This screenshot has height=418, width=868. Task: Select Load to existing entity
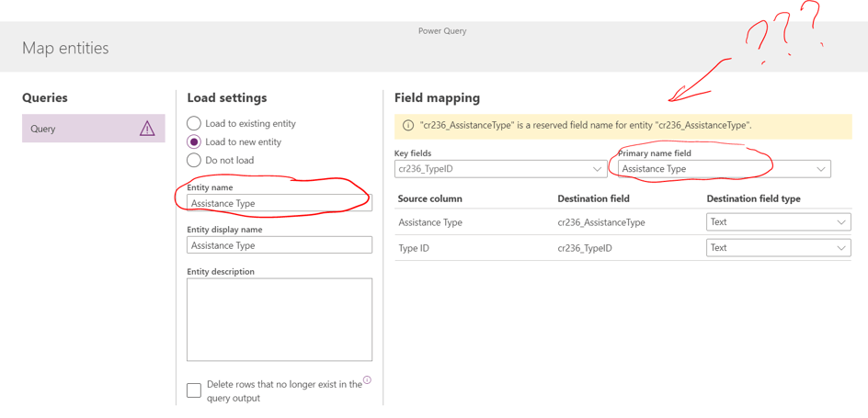click(194, 123)
